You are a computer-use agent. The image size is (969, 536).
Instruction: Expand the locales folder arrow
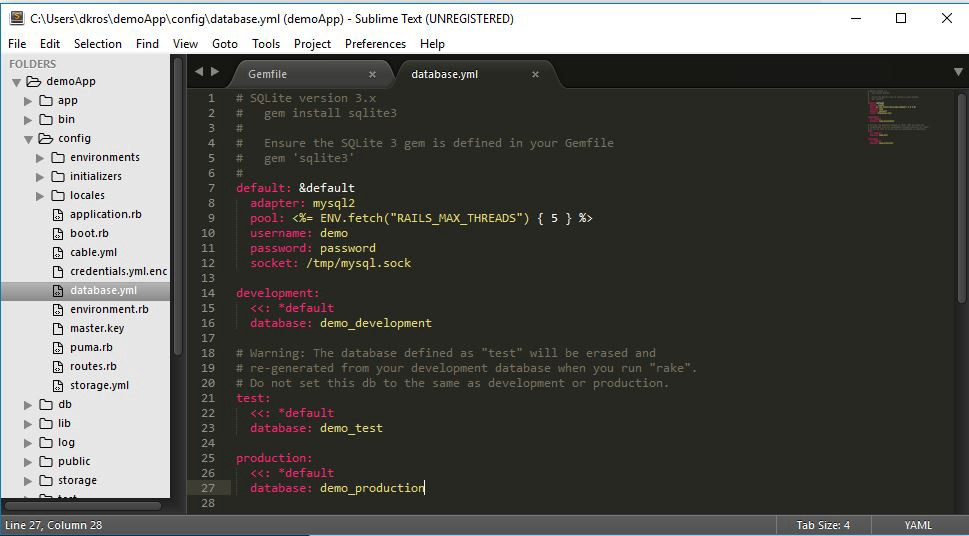(40, 196)
